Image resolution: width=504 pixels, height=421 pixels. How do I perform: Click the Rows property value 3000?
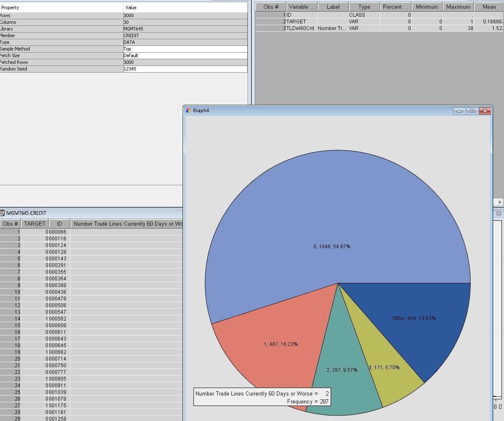(185, 15)
